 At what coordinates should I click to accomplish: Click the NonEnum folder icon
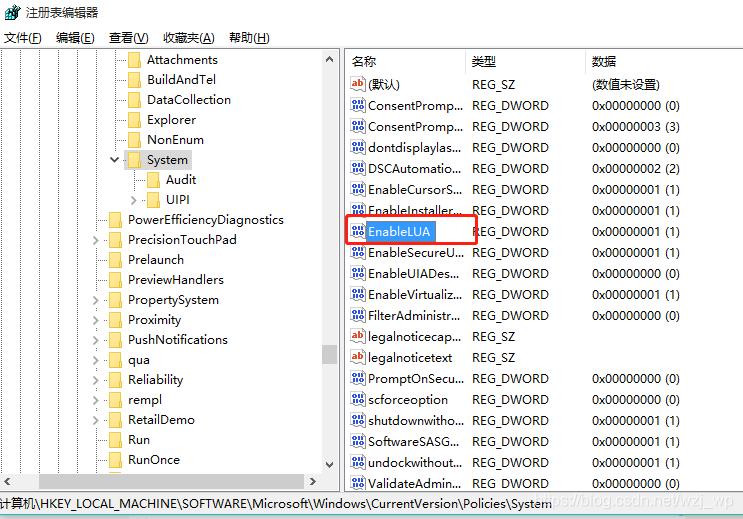135,140
